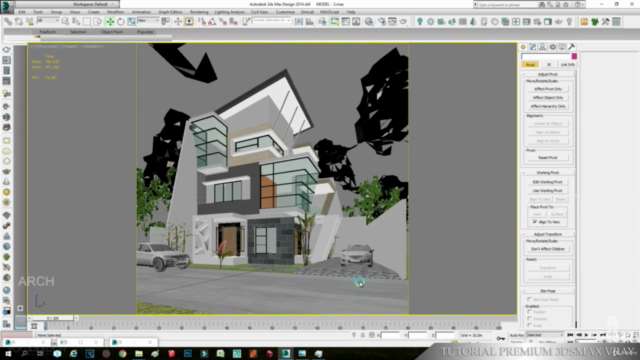Click the Align tool icon
The image size is (640, 360).
point(310,22)
